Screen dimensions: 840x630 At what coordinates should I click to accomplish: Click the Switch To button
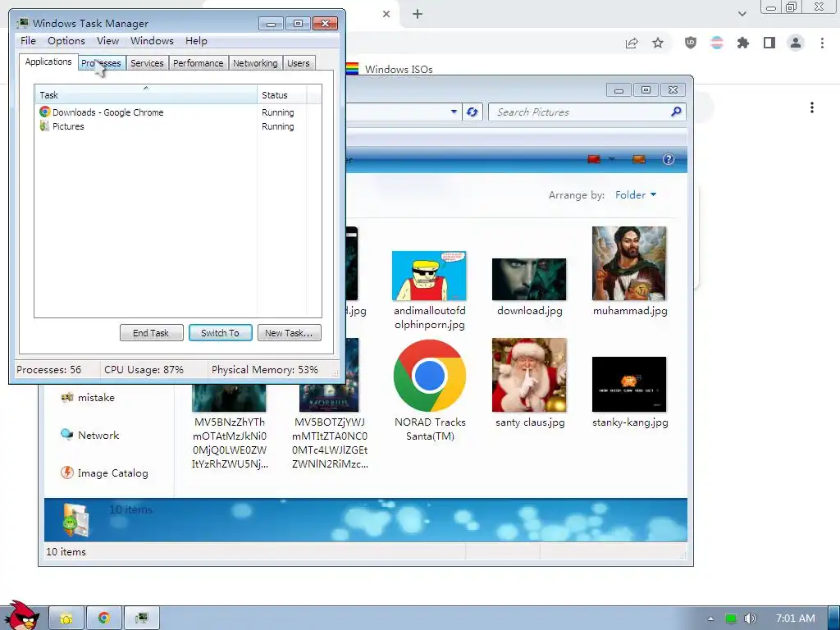pyautogui.click(x=220, y=333)
